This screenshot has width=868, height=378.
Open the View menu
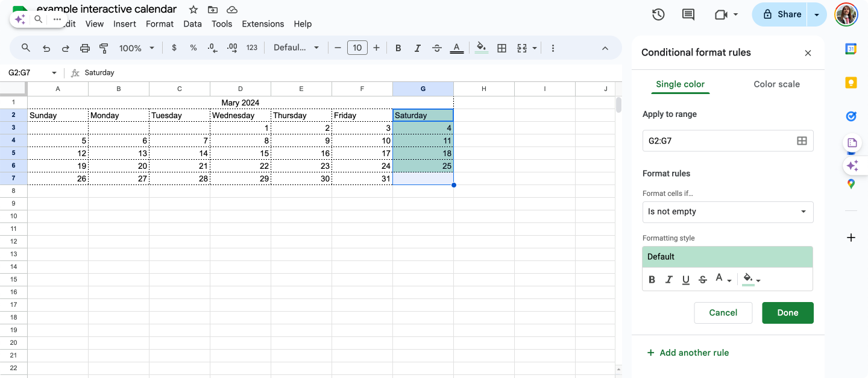(95, 24)
